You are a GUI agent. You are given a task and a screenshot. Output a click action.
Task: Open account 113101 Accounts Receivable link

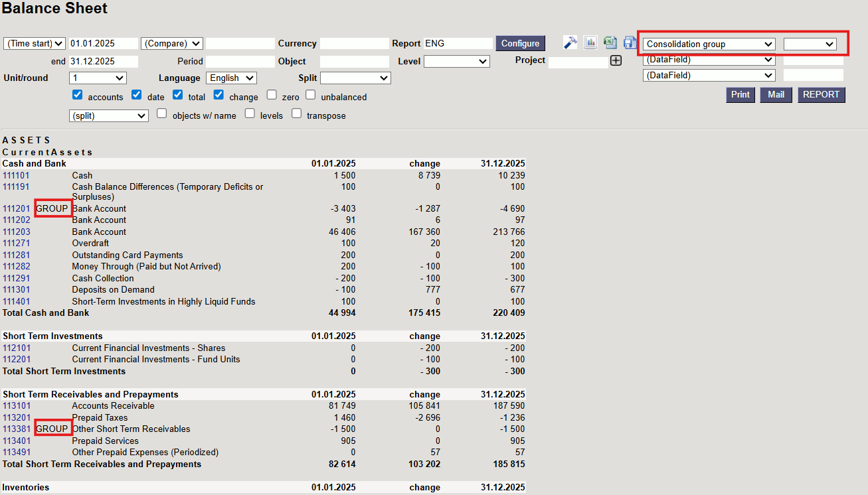[16, 406]
